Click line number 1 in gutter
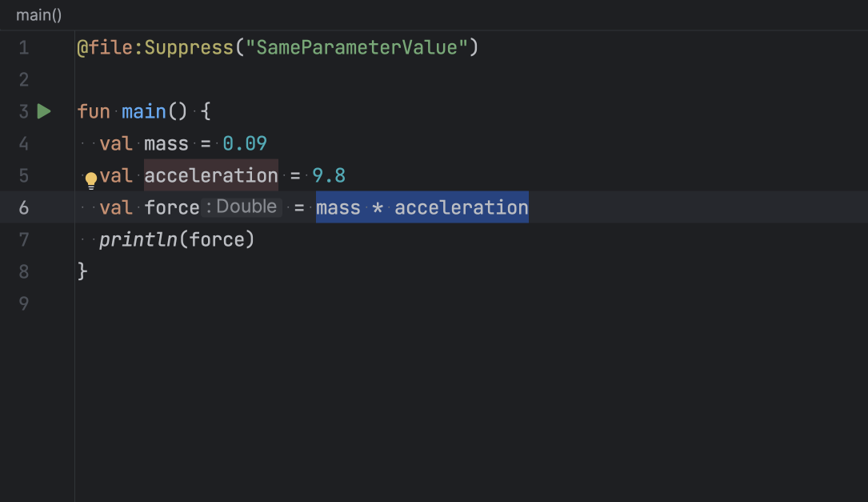 click(23, 48)
